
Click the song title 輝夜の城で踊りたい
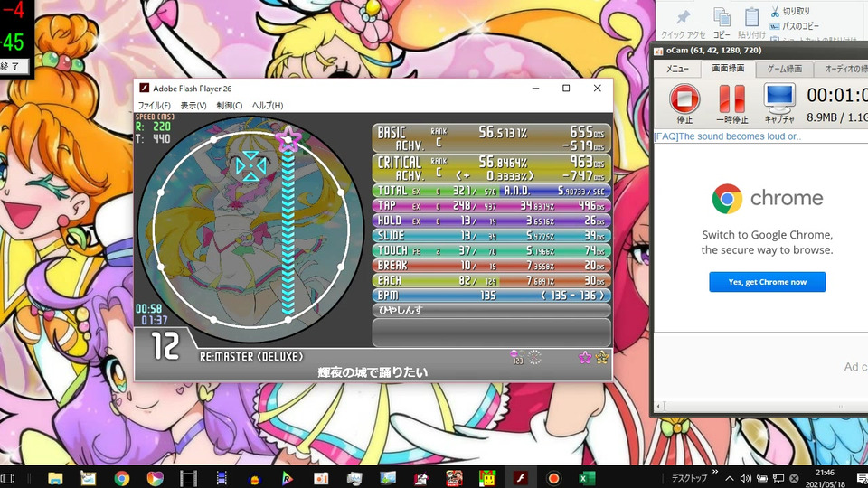[x=373, y=372]
